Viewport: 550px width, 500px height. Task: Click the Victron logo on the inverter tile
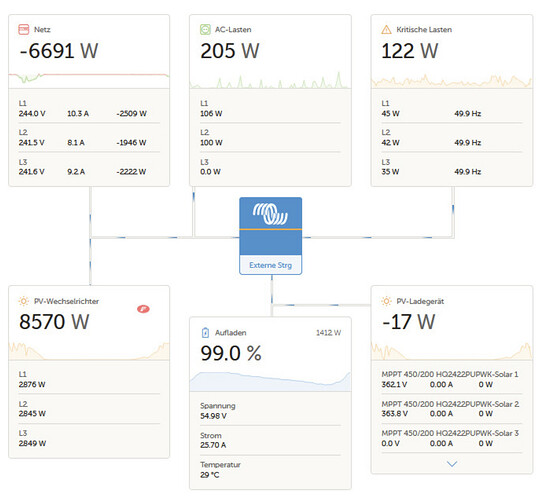click(x=270, y=213)
